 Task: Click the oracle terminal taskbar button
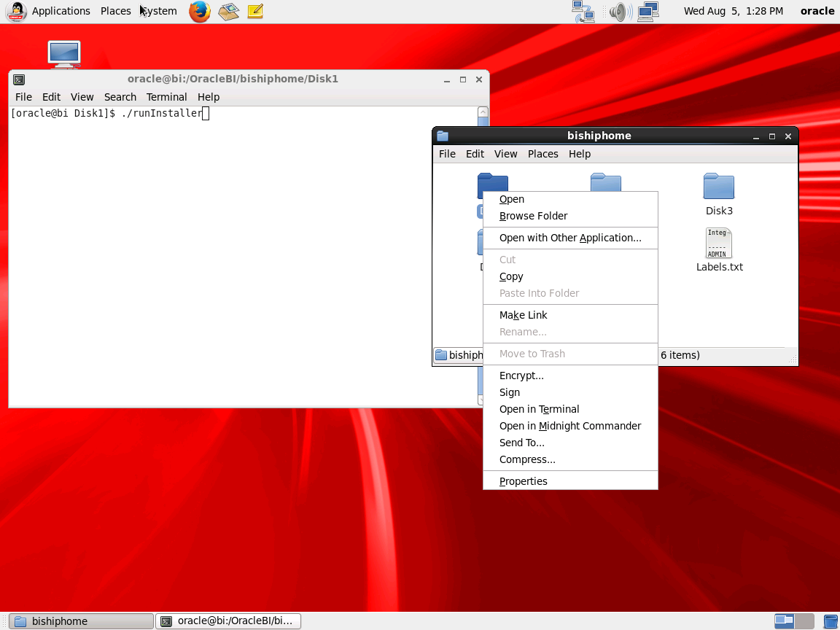pos(228,621)
